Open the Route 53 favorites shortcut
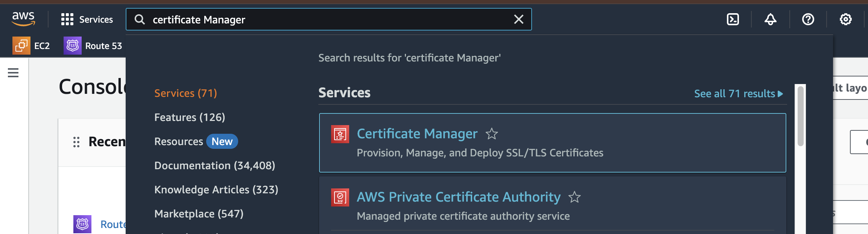 click(x=93, y=46)
